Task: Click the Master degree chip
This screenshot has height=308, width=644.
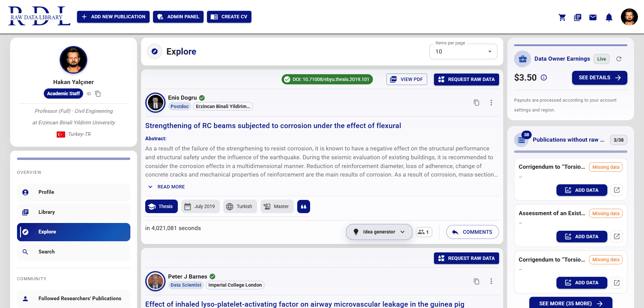Action: (277, 206)
